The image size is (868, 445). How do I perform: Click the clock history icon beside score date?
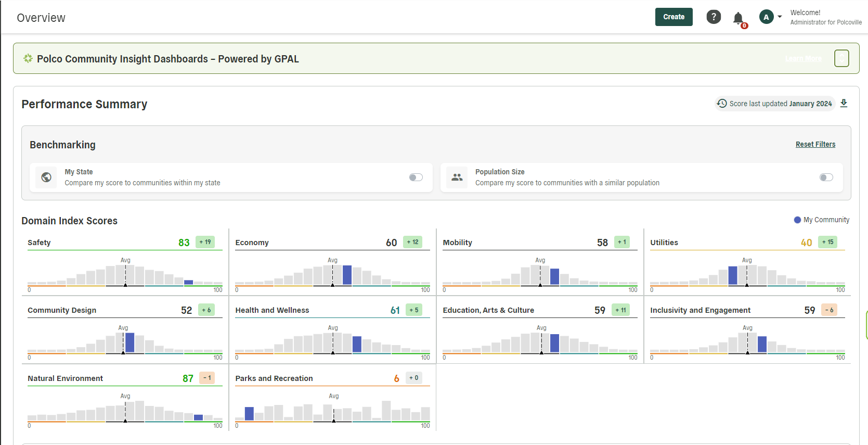722,104
